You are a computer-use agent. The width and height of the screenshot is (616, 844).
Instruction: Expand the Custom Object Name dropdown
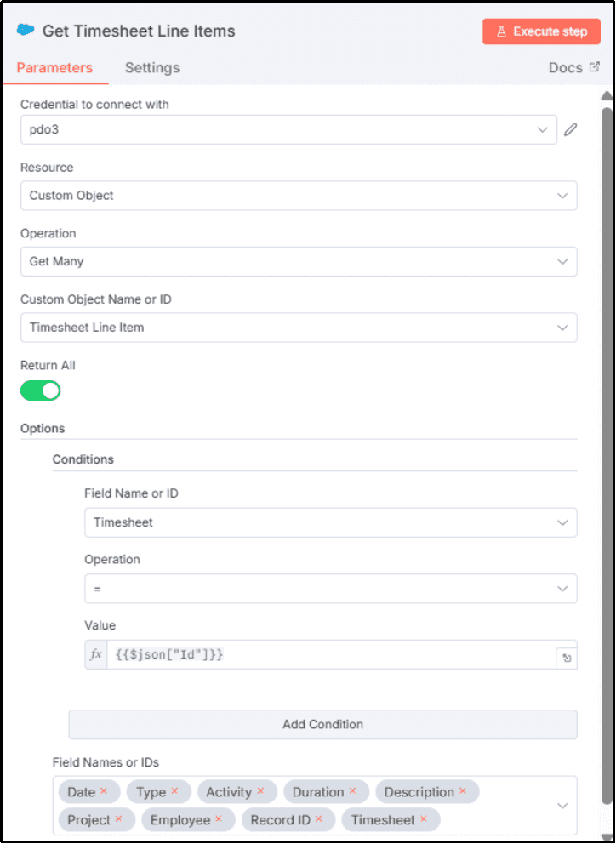(299, 328)
